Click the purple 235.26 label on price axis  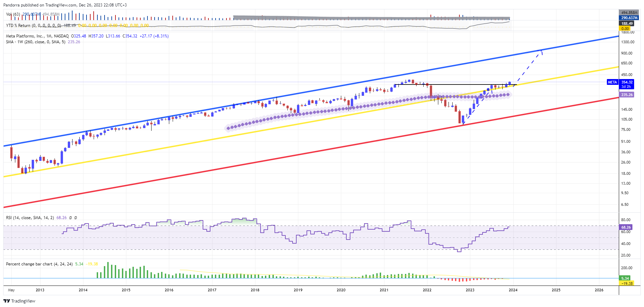coord(627,95)
